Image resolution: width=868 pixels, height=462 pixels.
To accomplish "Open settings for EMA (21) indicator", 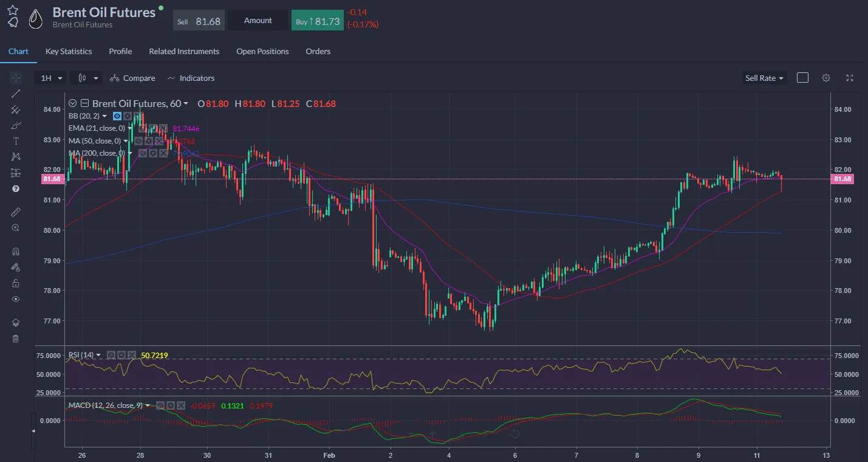I will pos(153,128).
